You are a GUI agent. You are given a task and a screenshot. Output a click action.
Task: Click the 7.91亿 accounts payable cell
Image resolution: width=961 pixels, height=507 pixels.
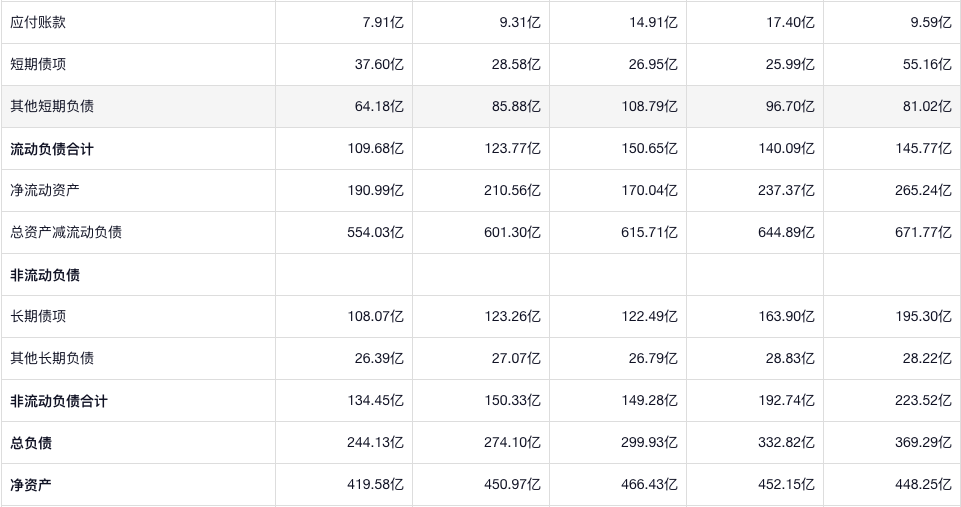pyautogui.click(x=383, y=22)
